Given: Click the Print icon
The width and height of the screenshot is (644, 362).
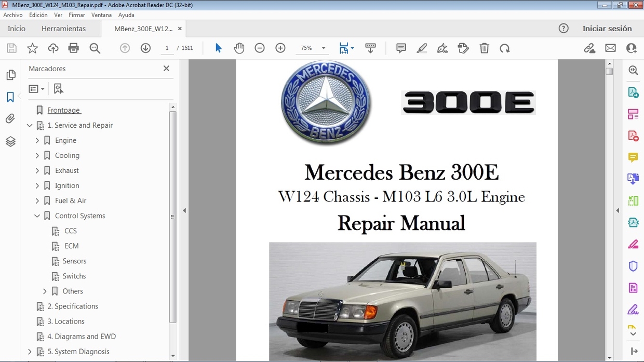Looking at the screenshot, I should point(74,48).
